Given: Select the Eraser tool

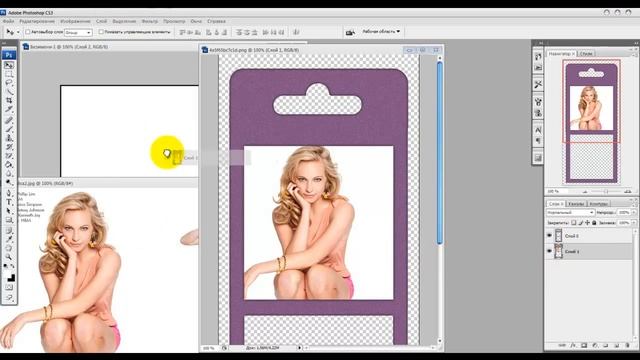Looking at the screenshot, I should click(x=9, y=156).
